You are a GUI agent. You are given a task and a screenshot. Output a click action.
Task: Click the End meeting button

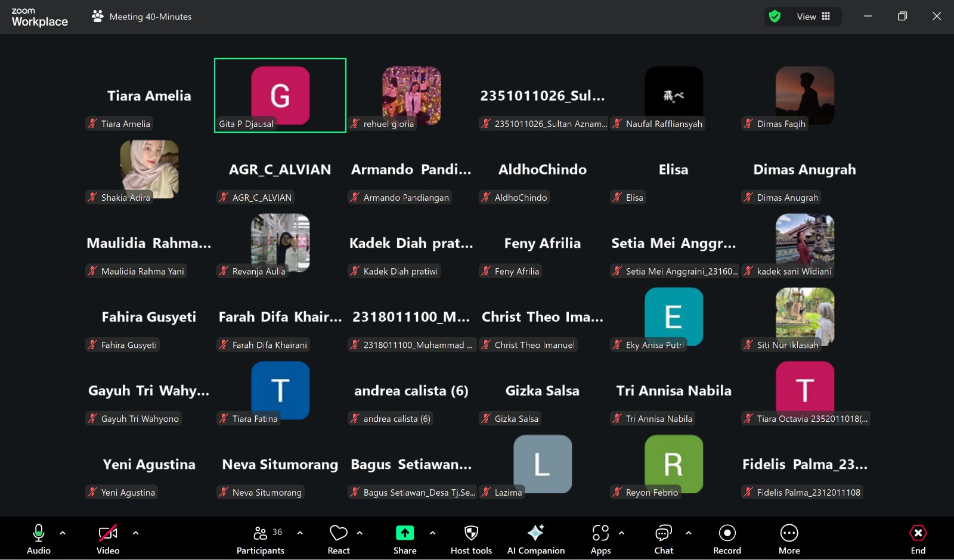pyautogui.click(x=918, y=533)
